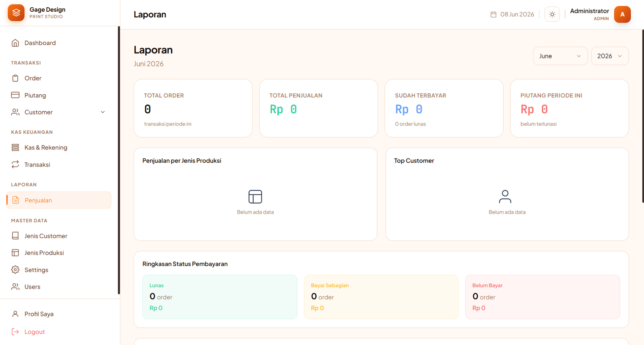Click the Gage Design stacked-layers logo icon

pos(16,13)
